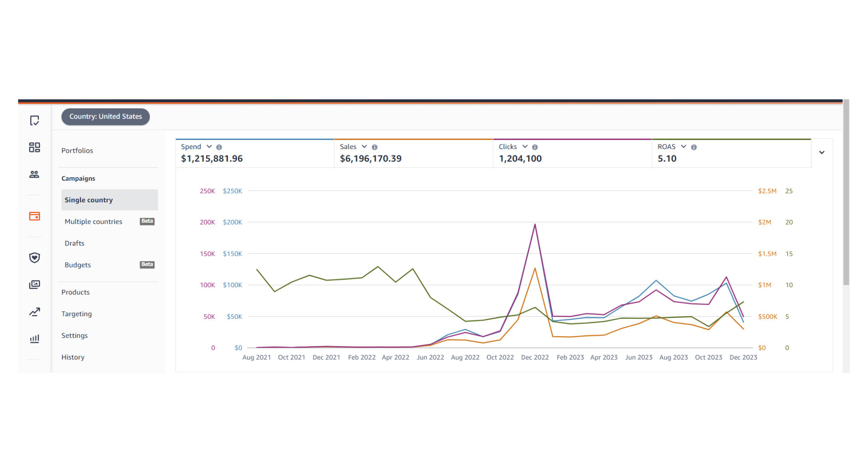Click the $250K axis label

point(232,191)
